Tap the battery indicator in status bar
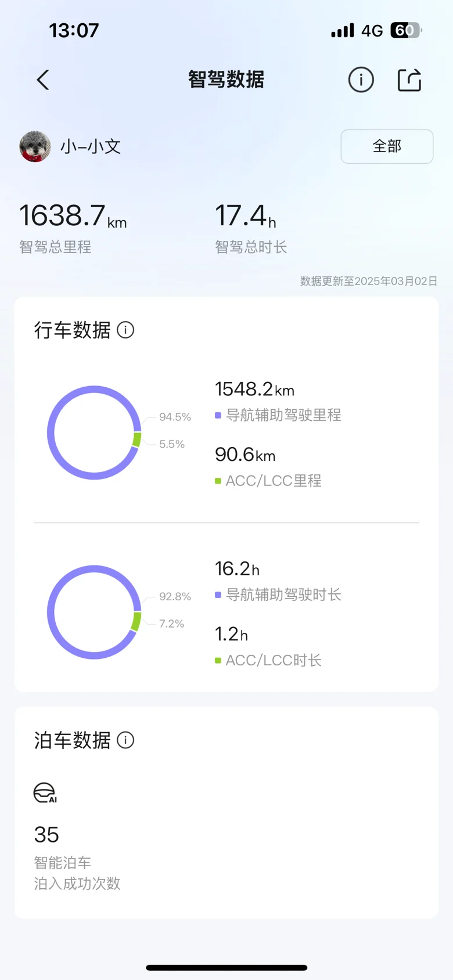 [x=405, y=30]
